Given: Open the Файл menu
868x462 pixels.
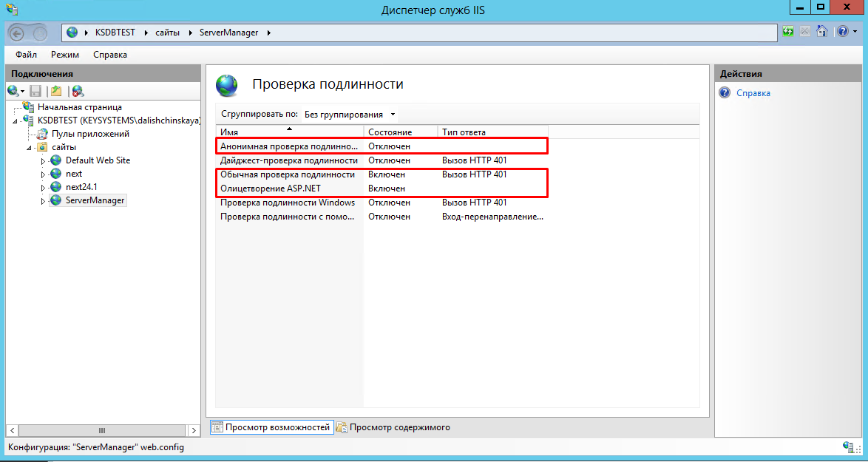Looking at the screenshot, I should pyautogui.click(x=26, y=55).
